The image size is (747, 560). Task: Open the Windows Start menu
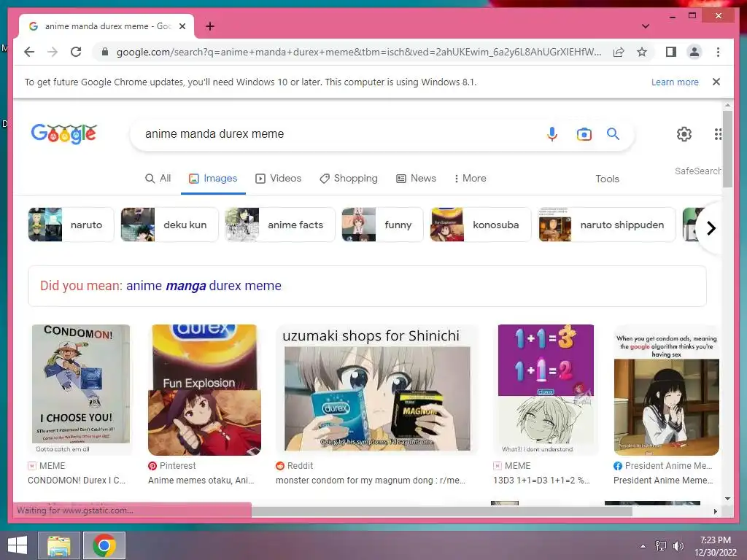[x=18, y=545]
